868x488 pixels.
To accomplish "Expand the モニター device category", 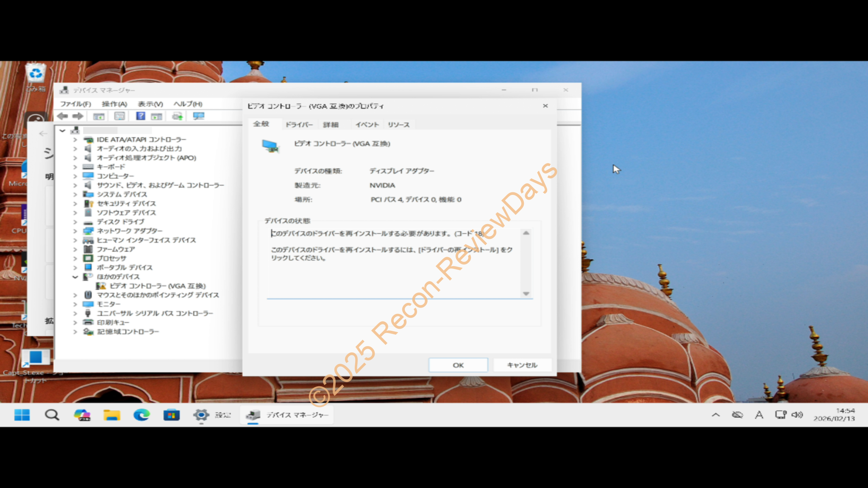I will [x=75, y=304].
